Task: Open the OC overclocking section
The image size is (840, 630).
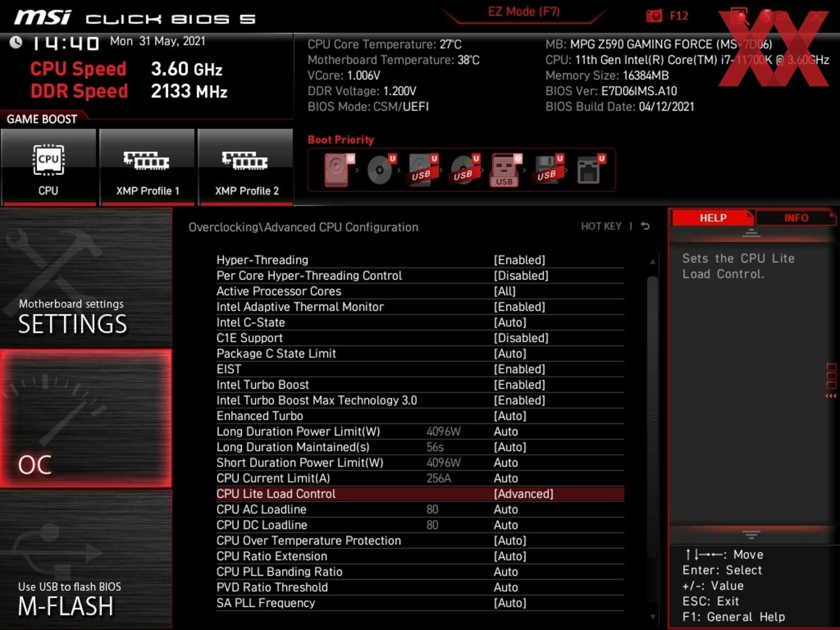Action: [86, 419]
